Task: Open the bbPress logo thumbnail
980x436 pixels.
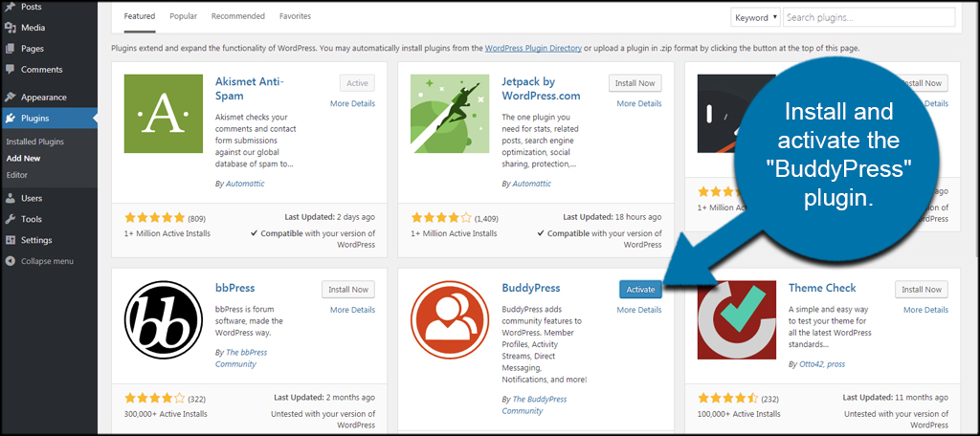Action: (x=163, y=319)
